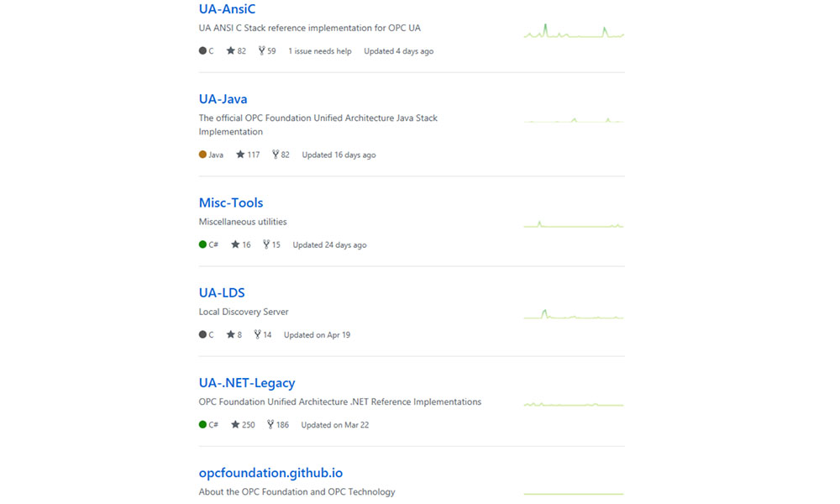Click the 250 stars count for UA-.NET-Legacy
The width and height of the screenshot is (840, 504).
[x=249, y=425]
